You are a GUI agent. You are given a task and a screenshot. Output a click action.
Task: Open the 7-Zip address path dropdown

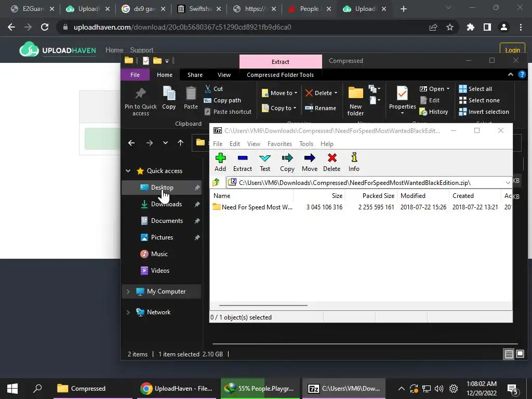click(x=508, y=182)
